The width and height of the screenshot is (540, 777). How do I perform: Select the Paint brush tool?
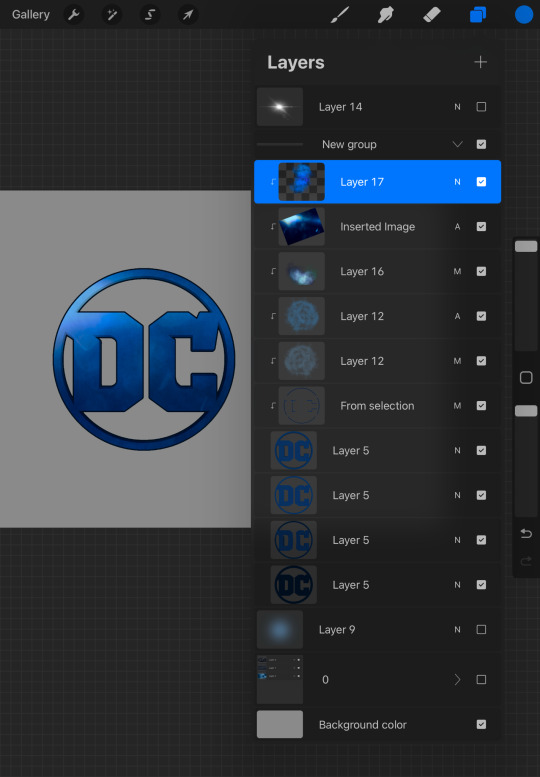[x=340, y=15]
